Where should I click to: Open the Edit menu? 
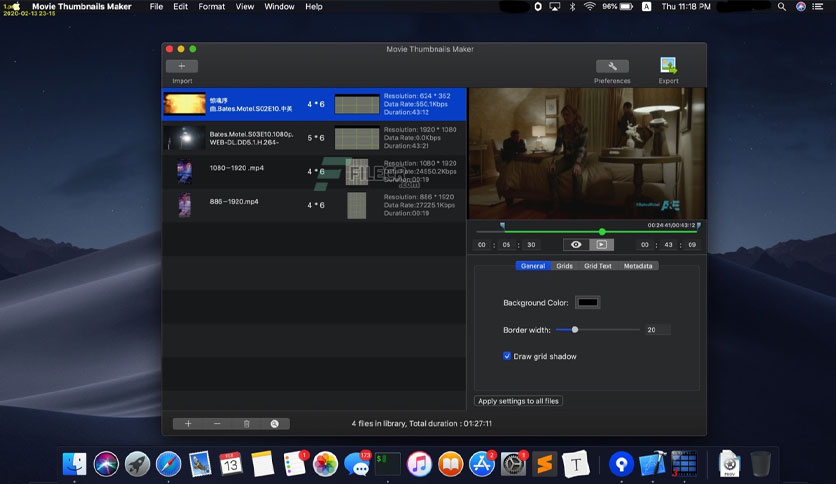tap(180, 6)
